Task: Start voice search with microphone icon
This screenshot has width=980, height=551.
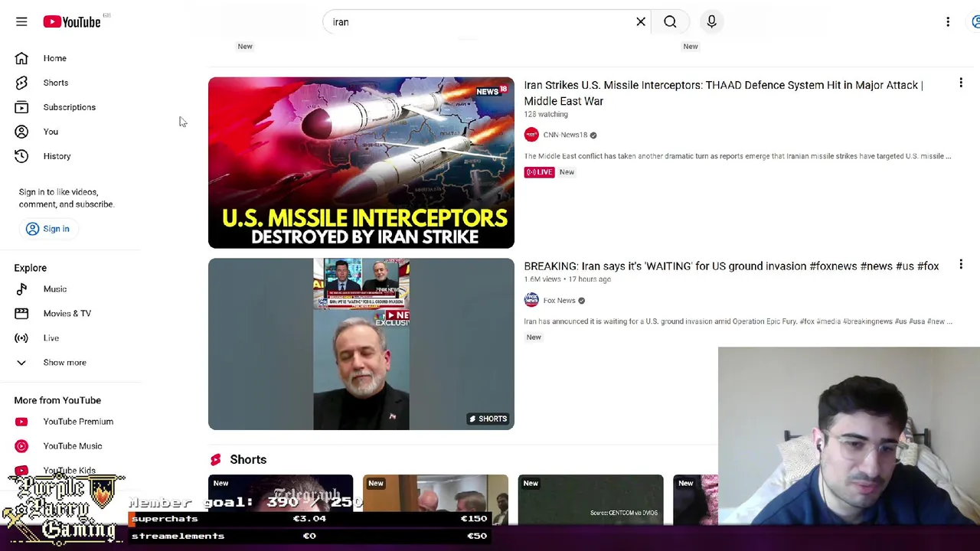Action: 711,22
